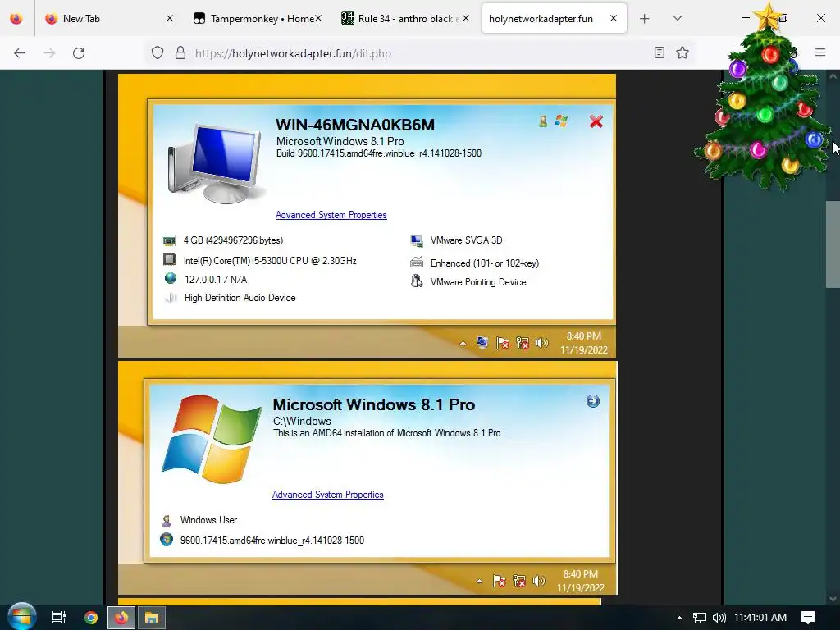Click the globe icon beside 127.0.0.1

pyautogui.click(x=171, y=279)
